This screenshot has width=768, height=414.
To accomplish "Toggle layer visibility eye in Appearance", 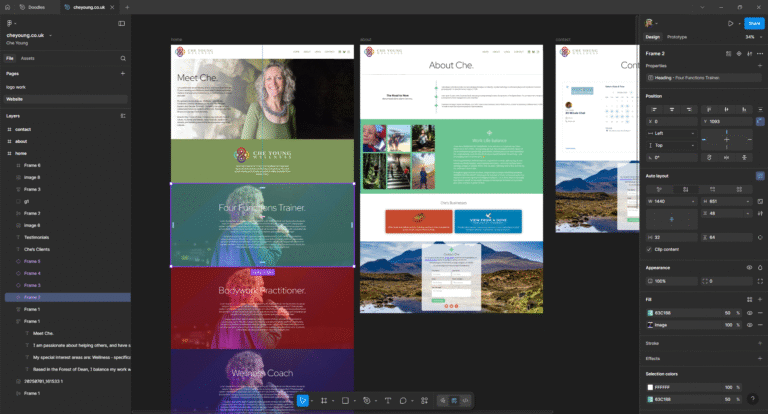I will pyautogui.click(x=749, y=268).
